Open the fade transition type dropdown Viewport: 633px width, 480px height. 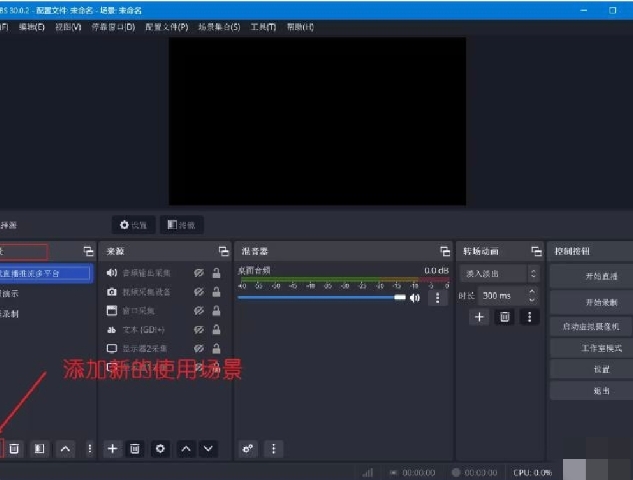(500, 273)
